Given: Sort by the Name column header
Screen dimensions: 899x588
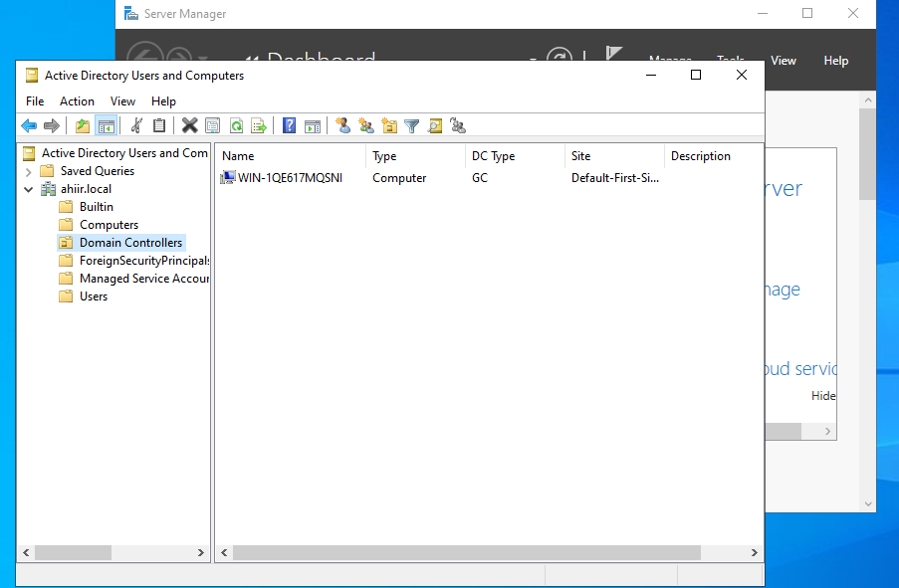Looking at the screenshot, I should [x=291, y=156].
